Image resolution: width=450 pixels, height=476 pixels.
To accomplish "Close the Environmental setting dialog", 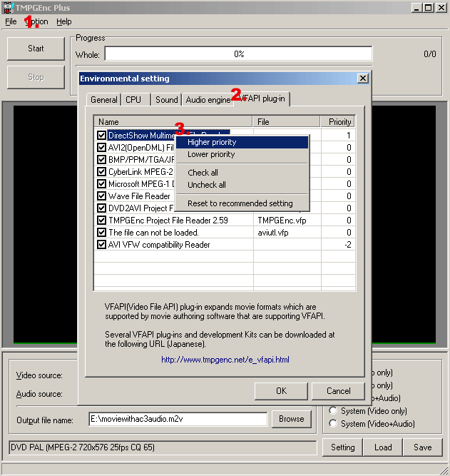I will pos(362,79).
